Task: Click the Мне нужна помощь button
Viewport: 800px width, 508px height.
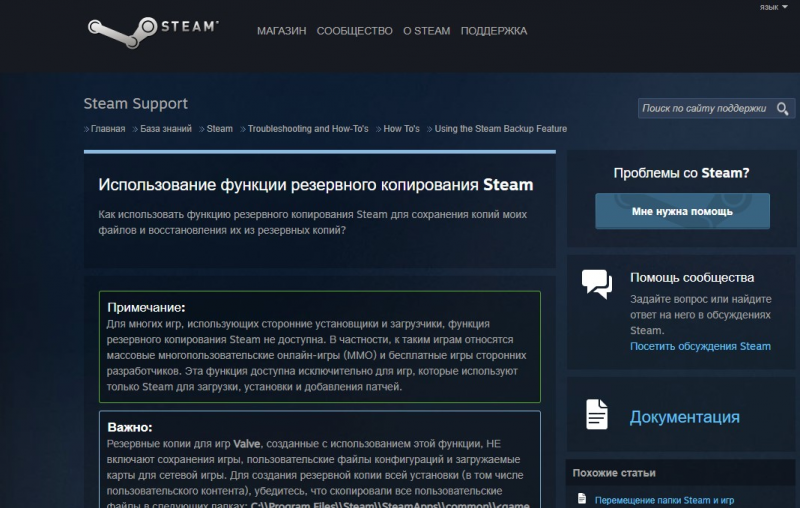Action: [682, 211]
